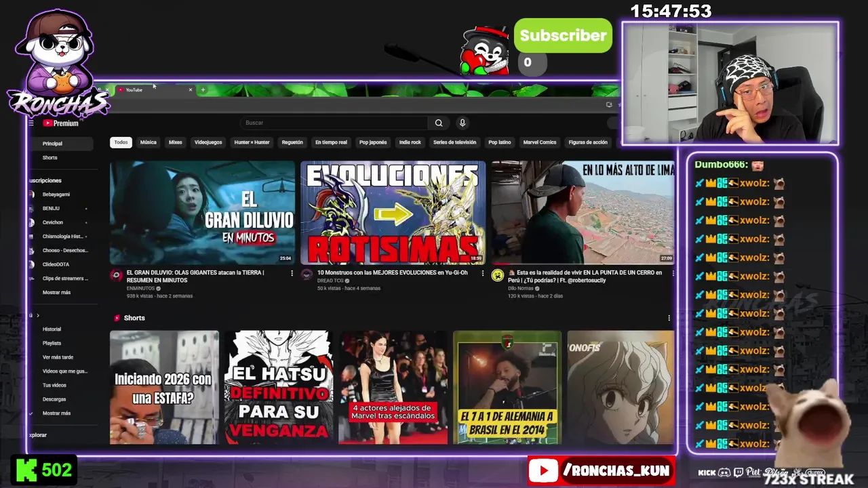Click the BENIJU channel avatar in sidebar

[x=31, y=208]
